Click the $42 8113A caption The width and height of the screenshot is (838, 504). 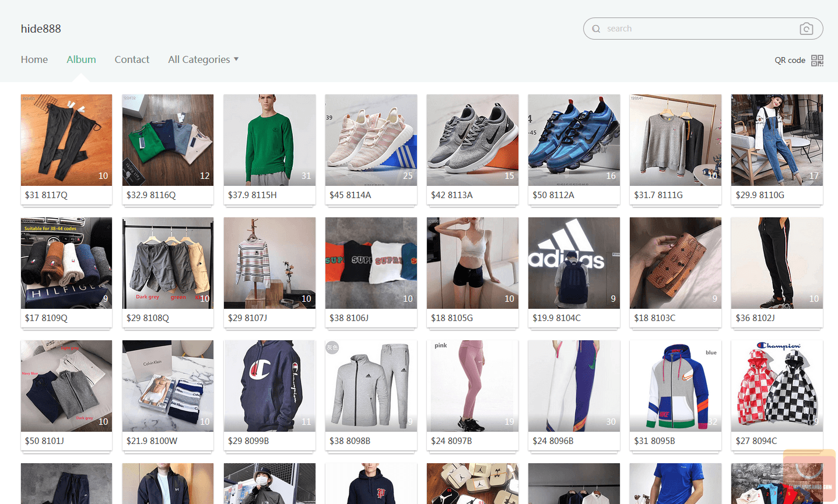[x=451, y=195]
